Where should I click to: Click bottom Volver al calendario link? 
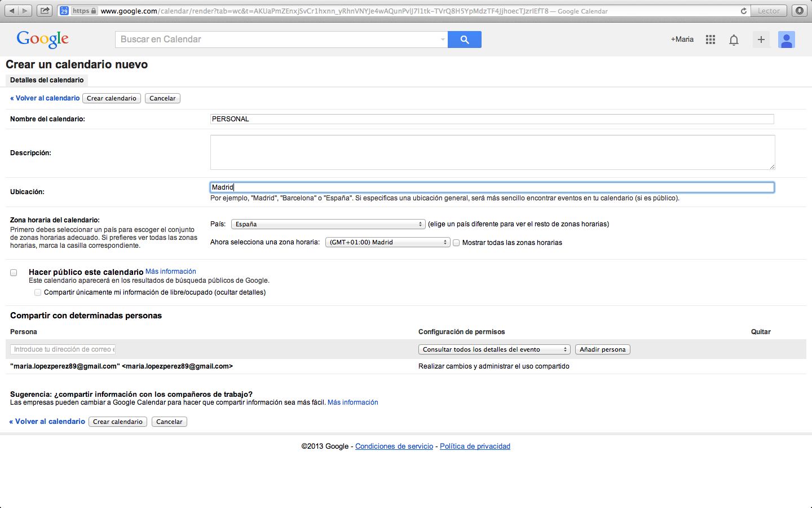point(47,422)
